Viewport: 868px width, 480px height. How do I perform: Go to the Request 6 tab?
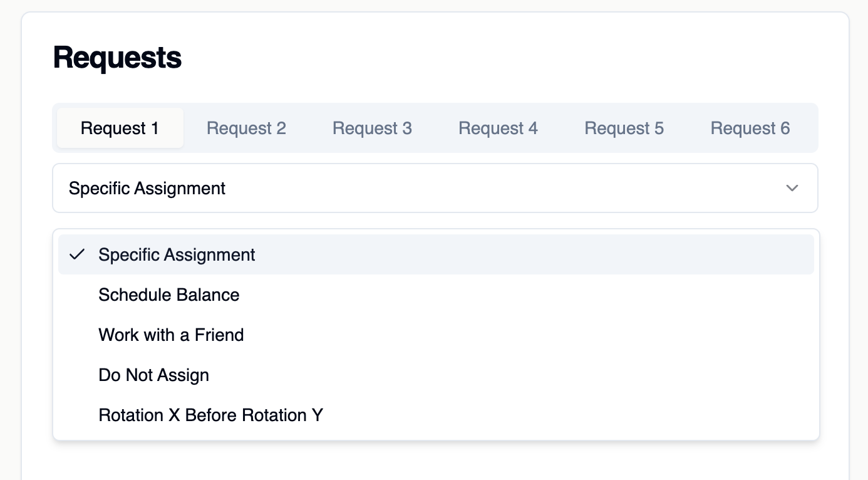point(750,128)
